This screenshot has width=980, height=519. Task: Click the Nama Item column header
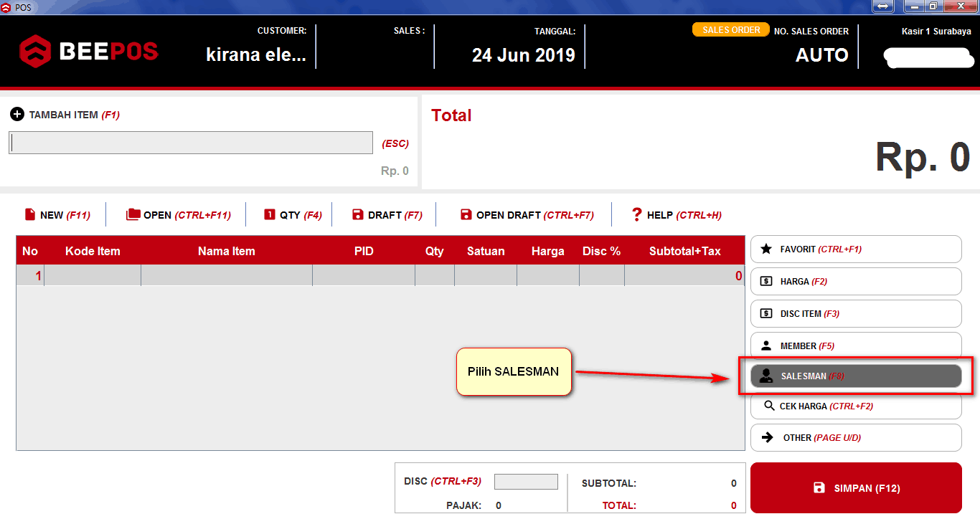point(227,251)
